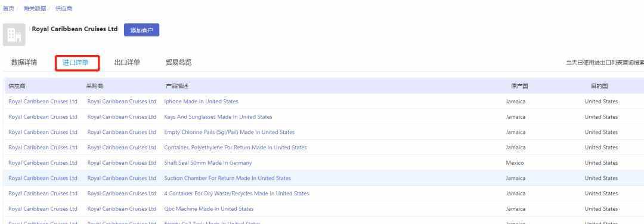Open Qbc Machine Made In United States
Viewport: 644px width, 224px height.
(209, 208)
